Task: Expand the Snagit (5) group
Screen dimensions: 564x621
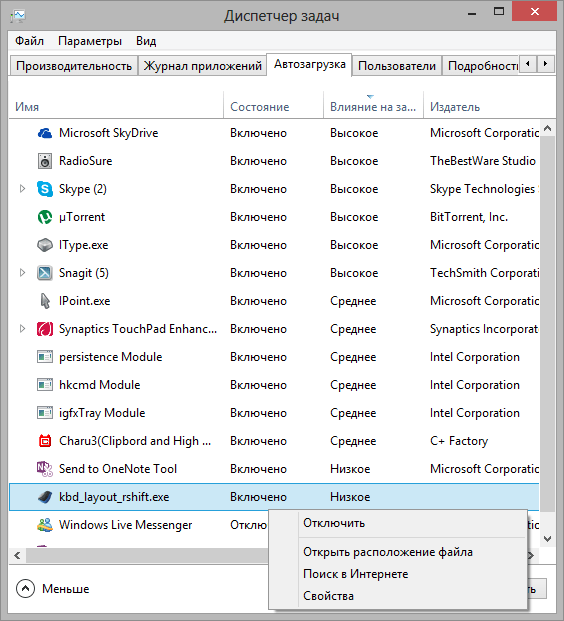Action: click(23, 273)
